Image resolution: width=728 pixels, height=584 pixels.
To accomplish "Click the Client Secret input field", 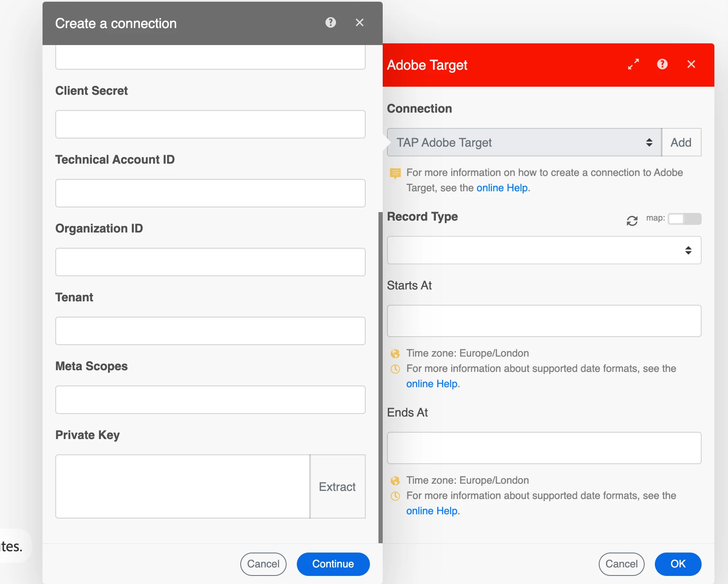I will (210, 125).
